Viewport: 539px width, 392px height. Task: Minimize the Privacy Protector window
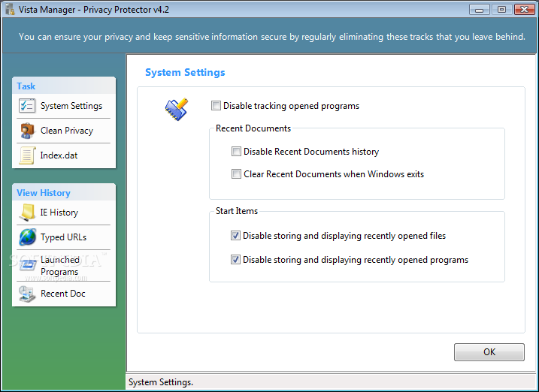coord(479,10)
